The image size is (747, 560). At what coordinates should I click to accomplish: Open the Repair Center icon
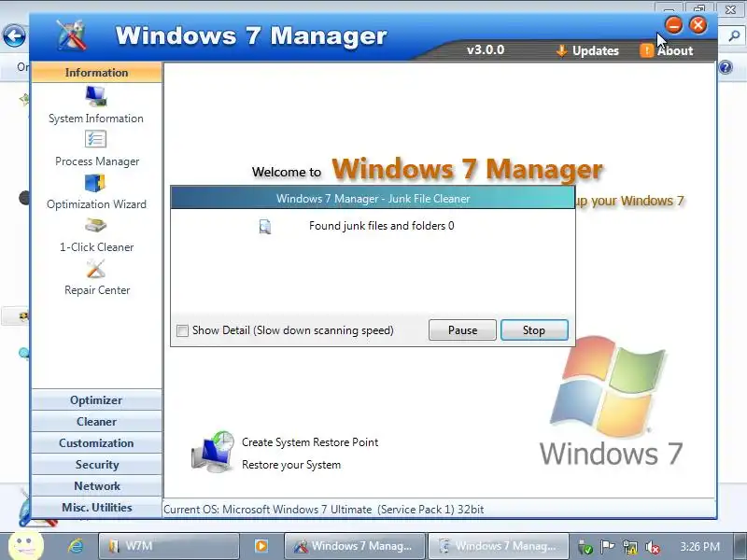pyautogui.click(x=96, y=269)
